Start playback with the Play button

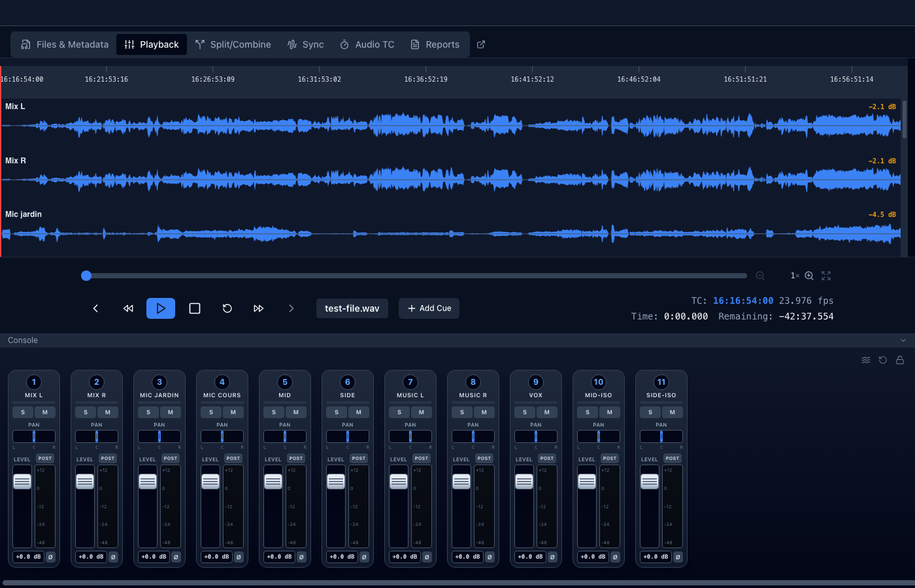[161, 308]
